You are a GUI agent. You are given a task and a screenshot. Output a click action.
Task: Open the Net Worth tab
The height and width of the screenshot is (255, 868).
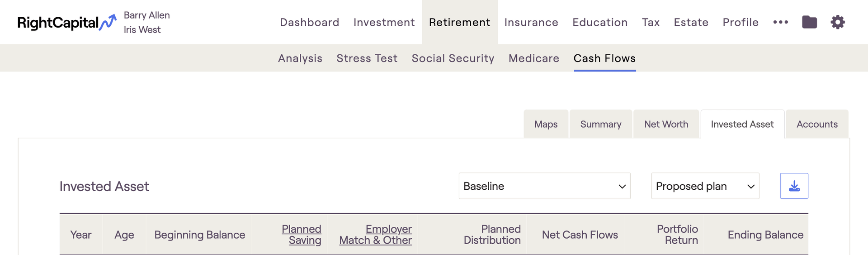[x=666, y=124]
